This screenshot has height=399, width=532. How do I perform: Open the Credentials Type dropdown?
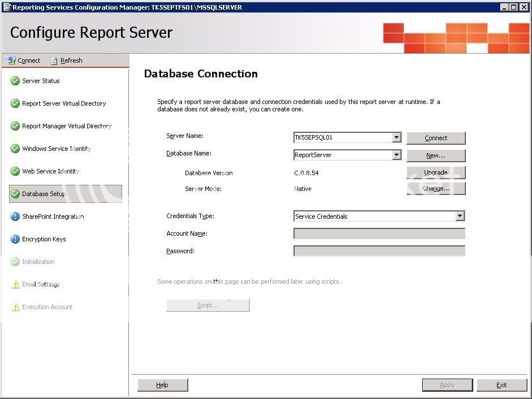point(460,216)
